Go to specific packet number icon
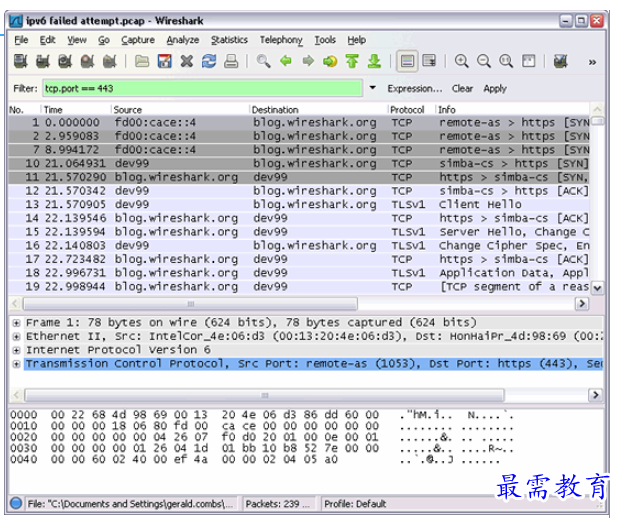 point(330,61)
